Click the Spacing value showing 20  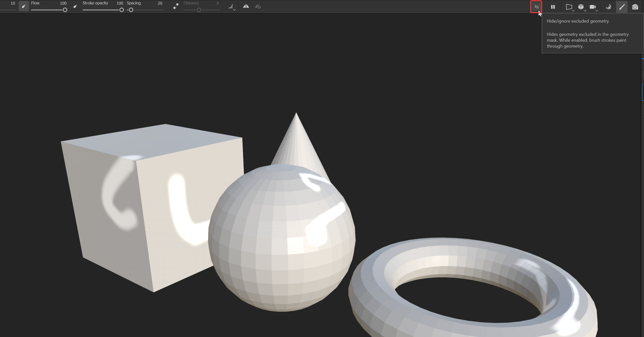[x=160, y=3]
